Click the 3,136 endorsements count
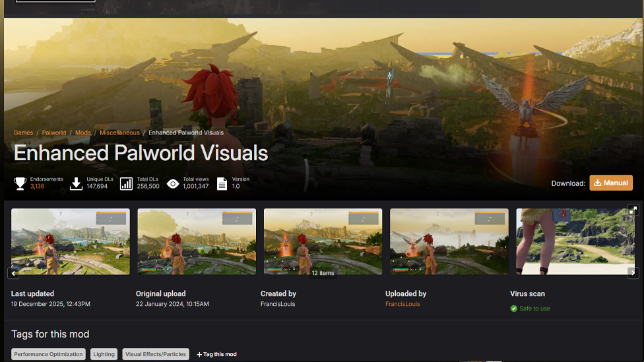The height and width of the screenshot is (362, 644). click(37, 187)
